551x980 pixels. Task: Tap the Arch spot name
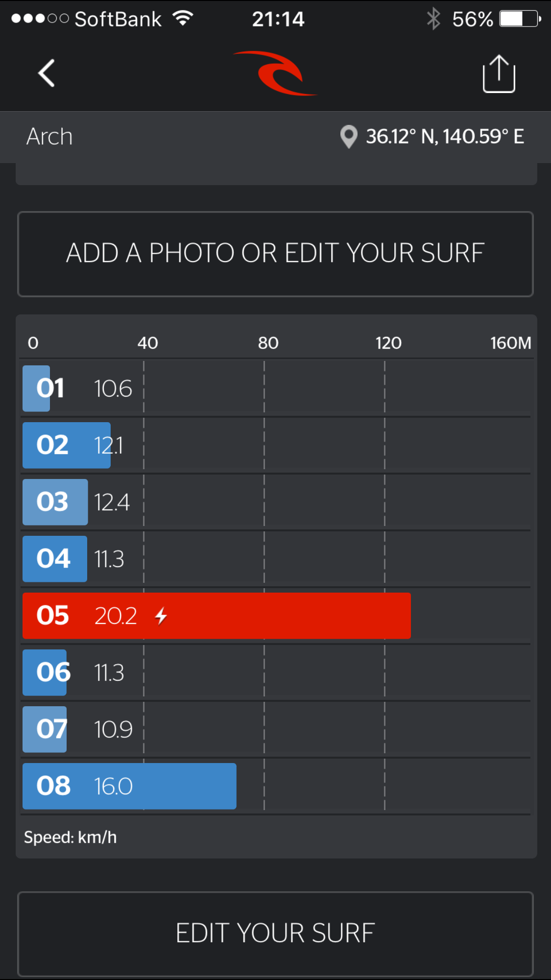(x=49, y=137)
